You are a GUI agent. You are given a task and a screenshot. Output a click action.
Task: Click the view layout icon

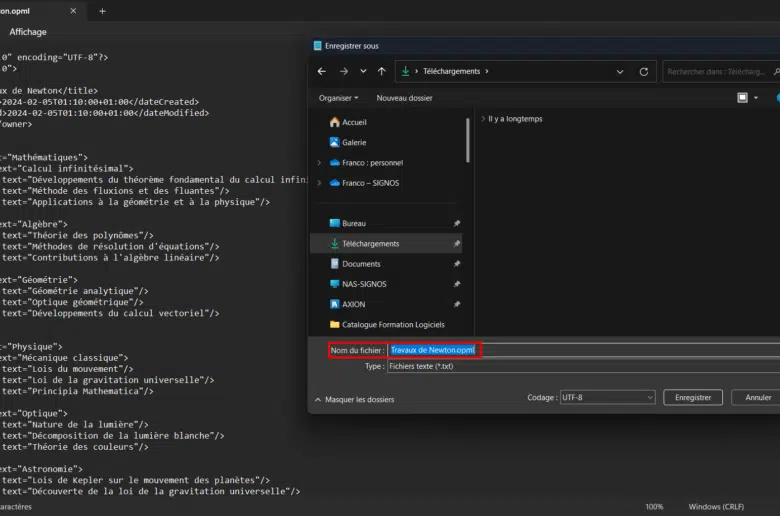click(x=742, y=98)
